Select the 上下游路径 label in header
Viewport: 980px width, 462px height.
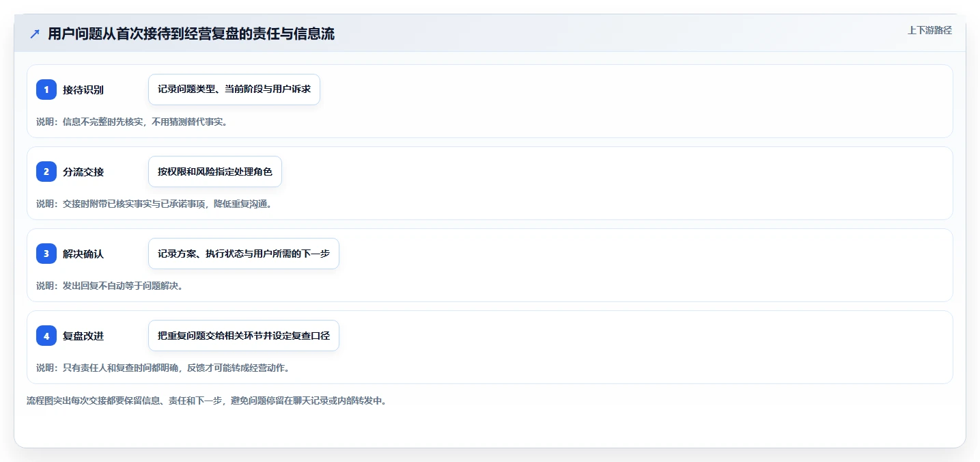click(929, 30)
